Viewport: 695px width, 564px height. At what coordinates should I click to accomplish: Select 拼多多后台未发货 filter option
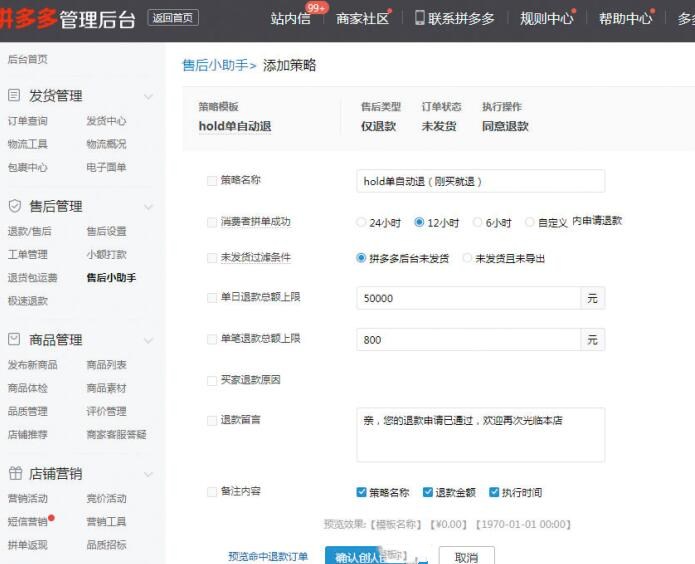click(x=361, y=258)
